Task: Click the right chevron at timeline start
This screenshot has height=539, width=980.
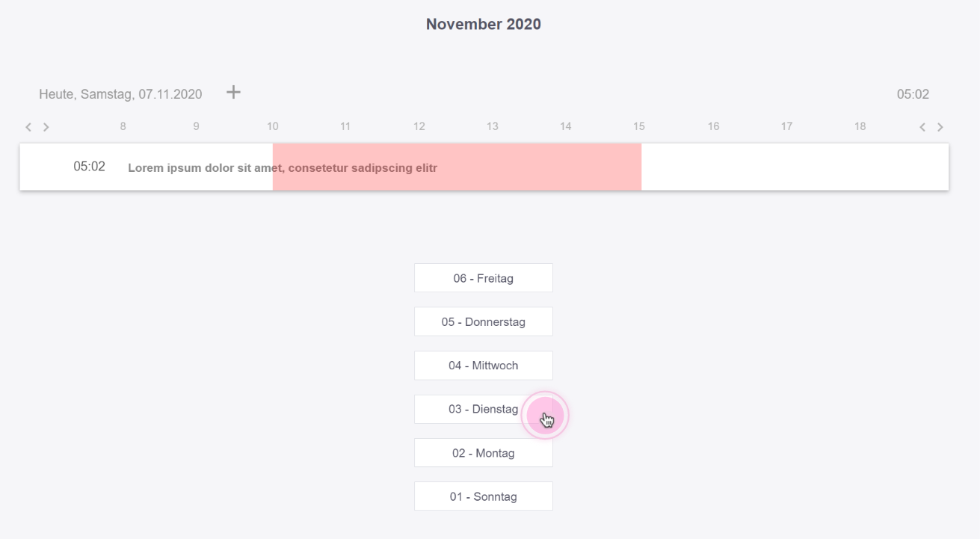Action: coord(46,127)
